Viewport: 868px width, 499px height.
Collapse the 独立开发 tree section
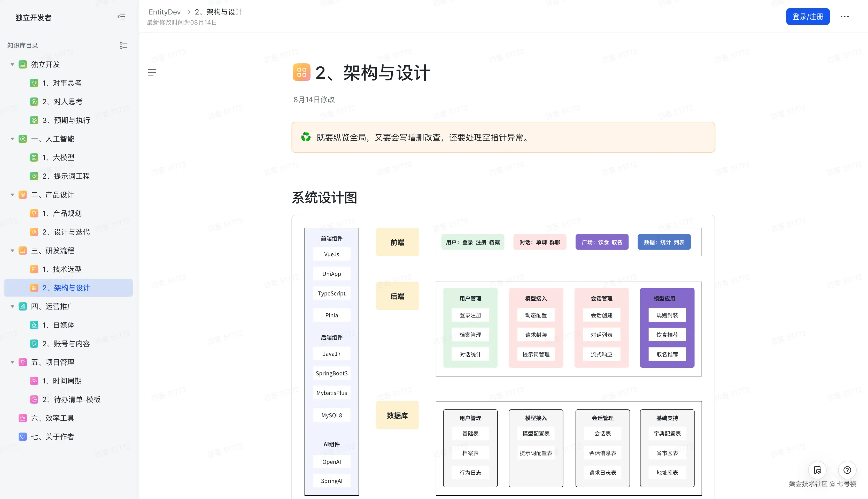pos(12,64)
